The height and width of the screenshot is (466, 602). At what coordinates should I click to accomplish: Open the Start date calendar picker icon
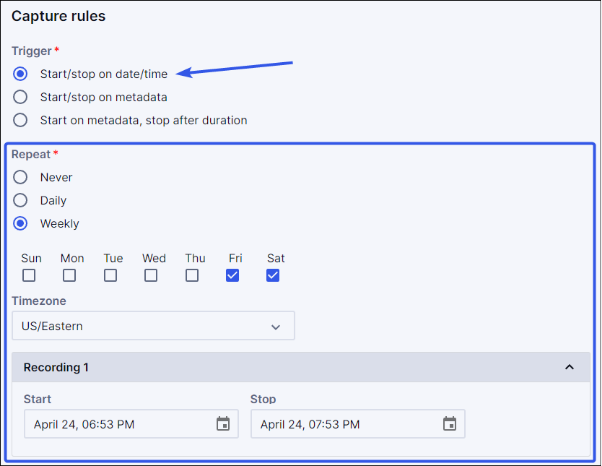point(223,424)
